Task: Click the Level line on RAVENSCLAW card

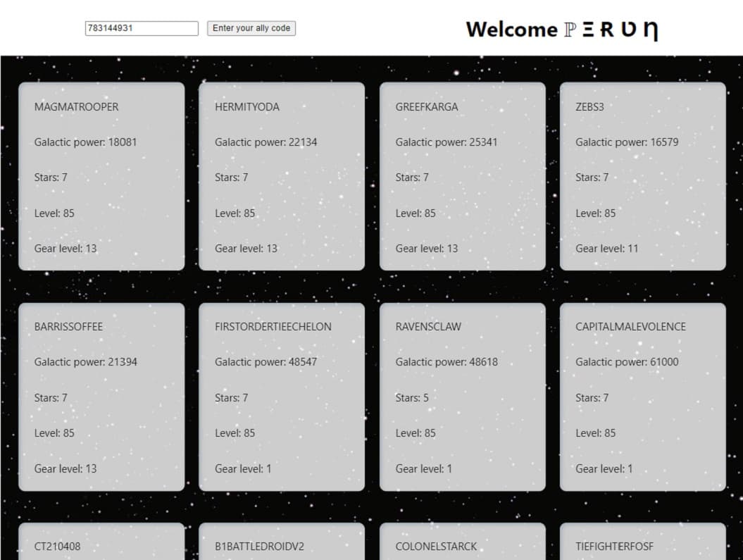Action: [415, 433]
